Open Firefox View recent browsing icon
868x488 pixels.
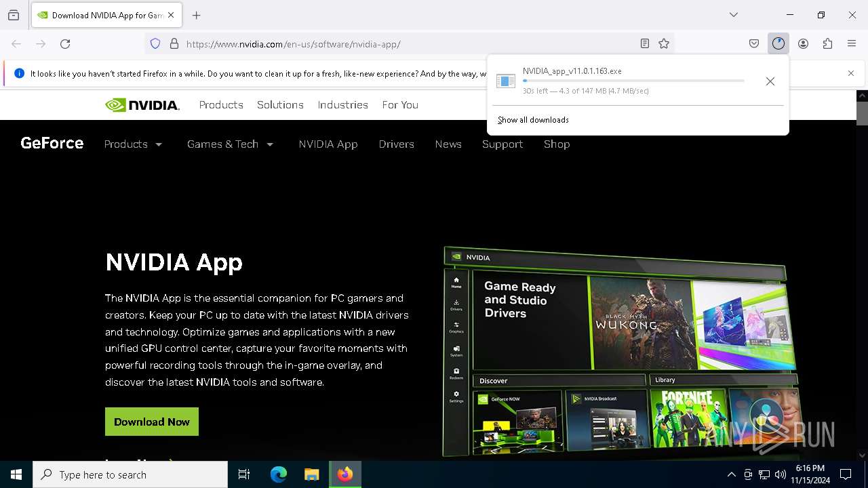click(14, 15)
